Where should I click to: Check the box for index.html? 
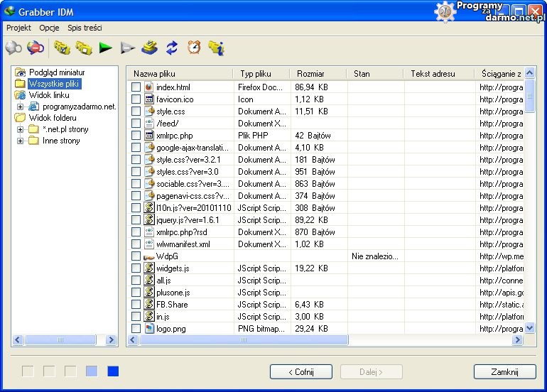pos(136,87)
